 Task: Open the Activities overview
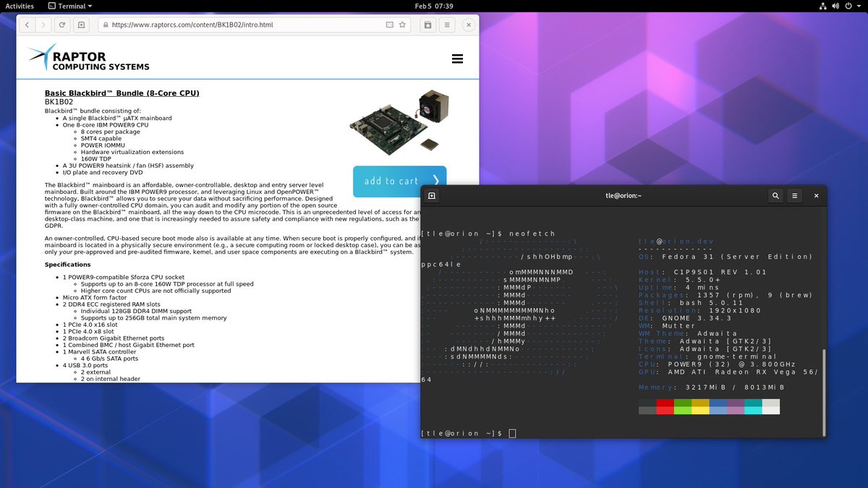coord(20,6)
